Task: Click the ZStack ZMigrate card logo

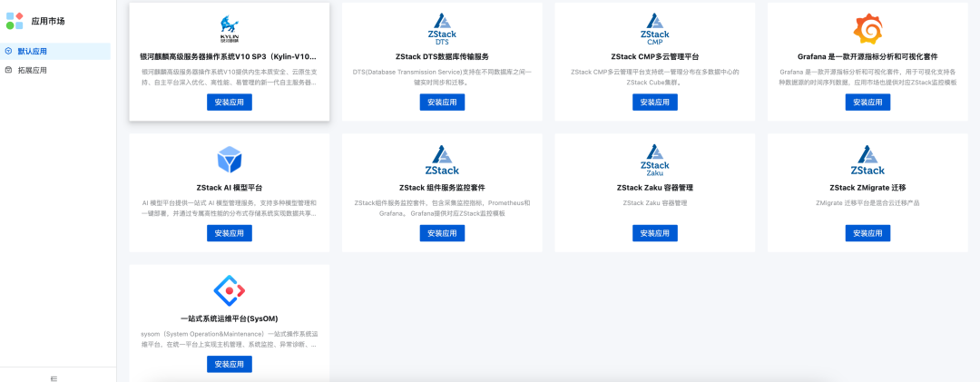Action: click(867, 160)
